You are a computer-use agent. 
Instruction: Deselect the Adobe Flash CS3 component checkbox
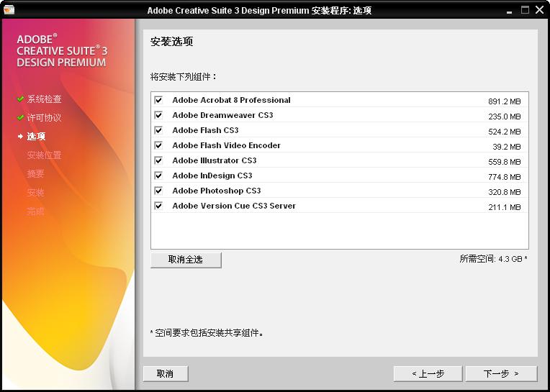coord(158,131)
